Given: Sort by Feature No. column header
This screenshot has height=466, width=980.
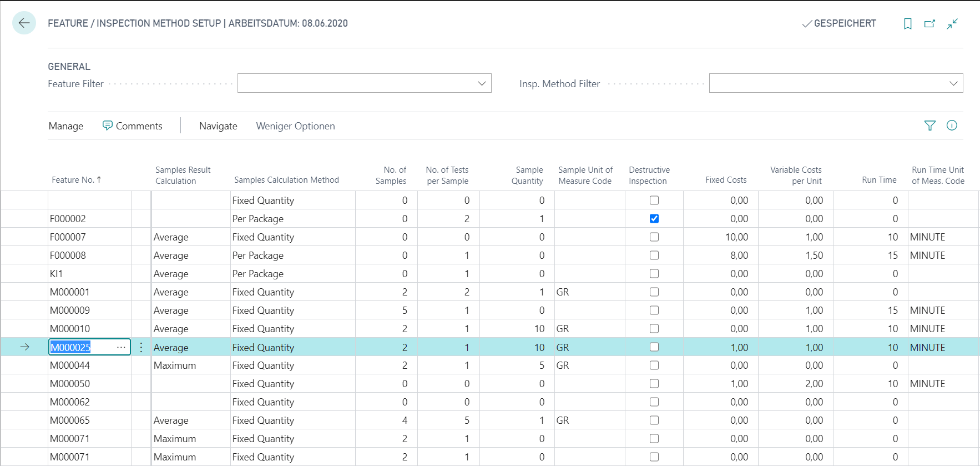Looking at the screenshot, I should (77, 180).
